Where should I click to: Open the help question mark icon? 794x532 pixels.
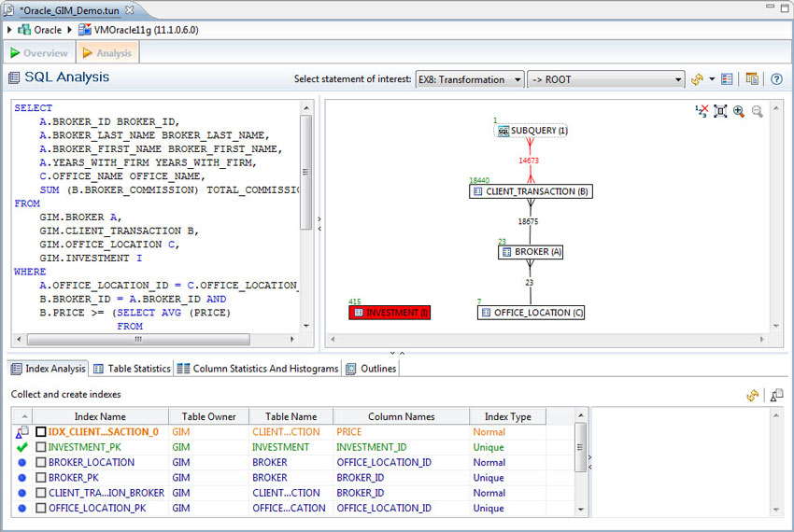coord(775,79)
